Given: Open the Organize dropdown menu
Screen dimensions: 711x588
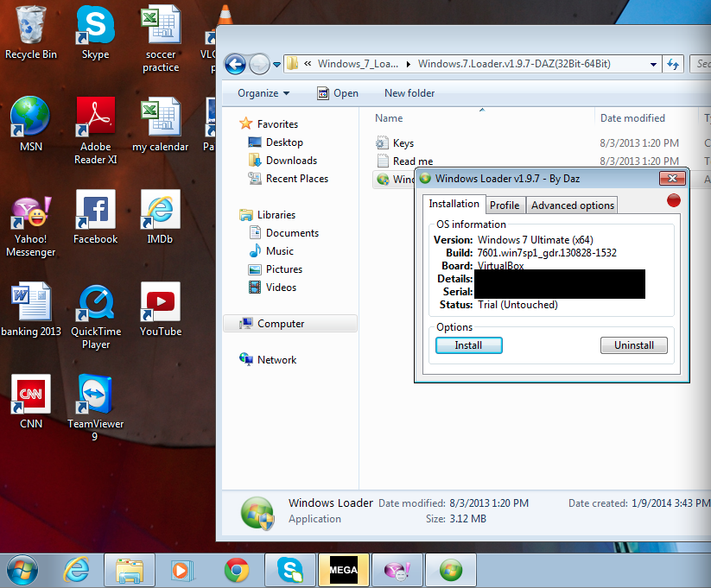Looking at the screenshot, I should coord(263,93).
